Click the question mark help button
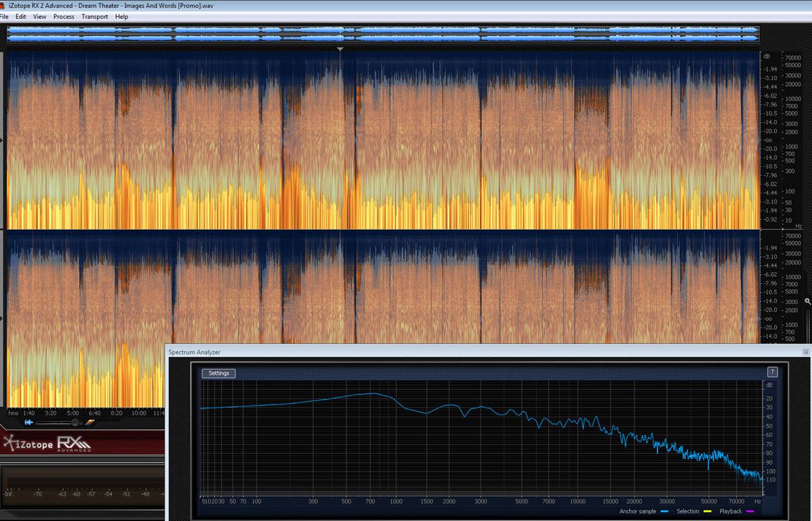The image size is (812, 521). coord(772,372)
